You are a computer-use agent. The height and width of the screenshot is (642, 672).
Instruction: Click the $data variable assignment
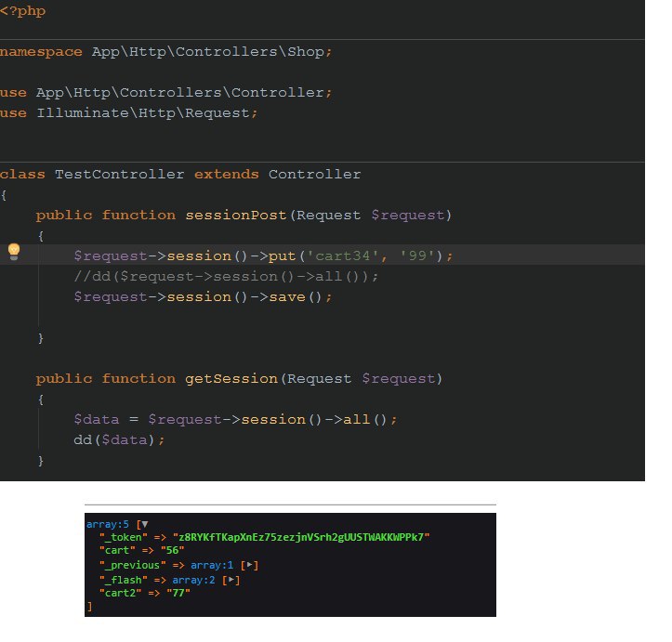coord(97,419)
